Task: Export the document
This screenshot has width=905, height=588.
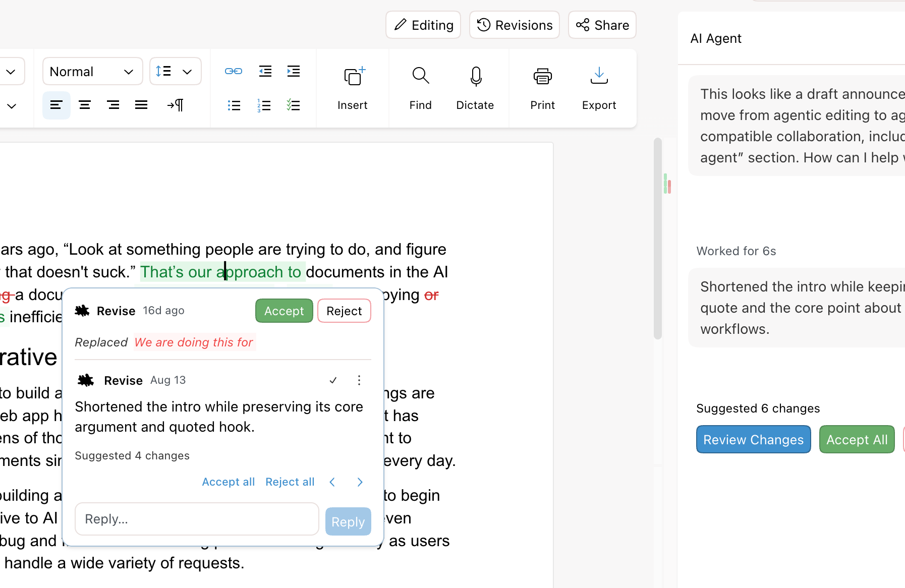Action: 599,88
